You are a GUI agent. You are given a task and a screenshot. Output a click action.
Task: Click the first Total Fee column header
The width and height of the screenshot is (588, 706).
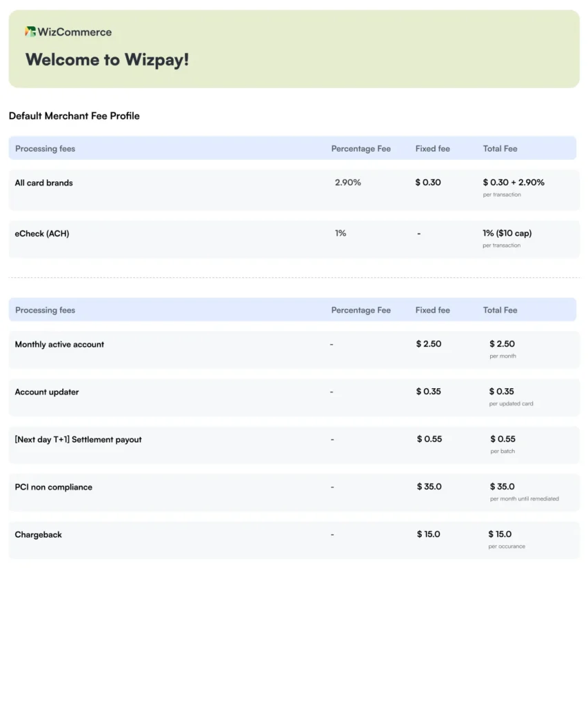[500, 149]
